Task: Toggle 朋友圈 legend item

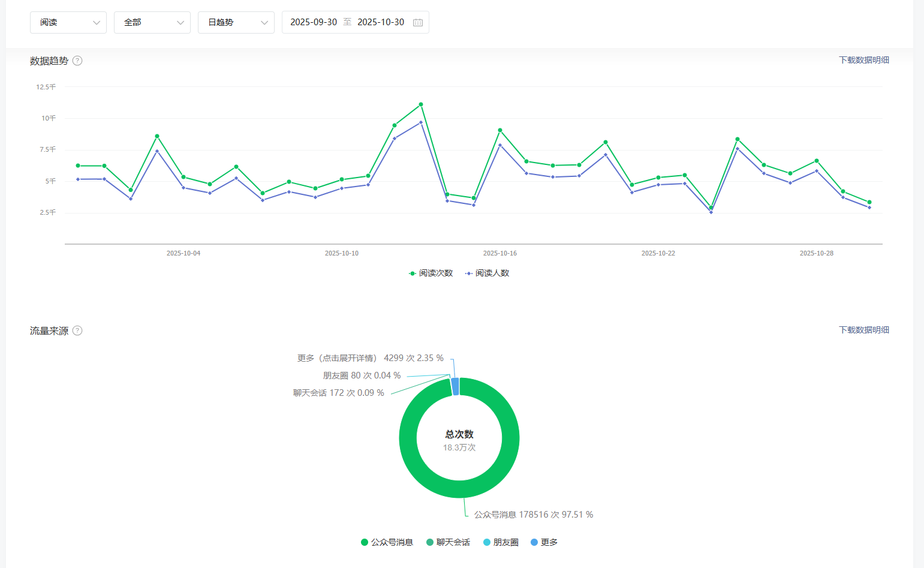Action: click(501, 542)
